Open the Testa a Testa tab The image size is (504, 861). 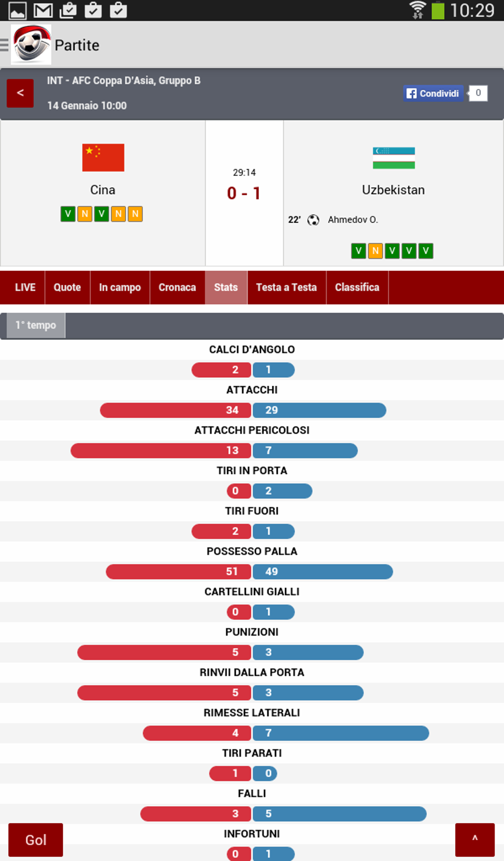pyautogui.click(x=286, y=287)
